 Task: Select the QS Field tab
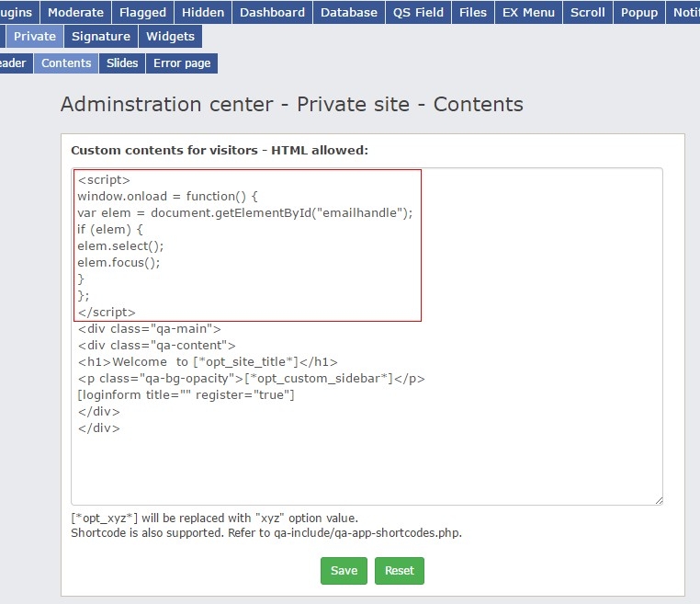pyautogui.click(x=419, y=12)
